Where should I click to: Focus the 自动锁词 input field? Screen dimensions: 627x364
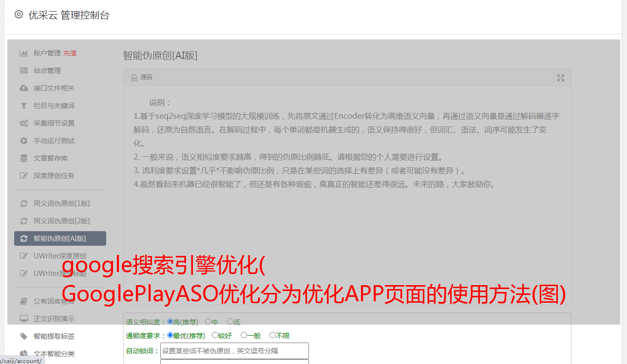tap(234, 351)
